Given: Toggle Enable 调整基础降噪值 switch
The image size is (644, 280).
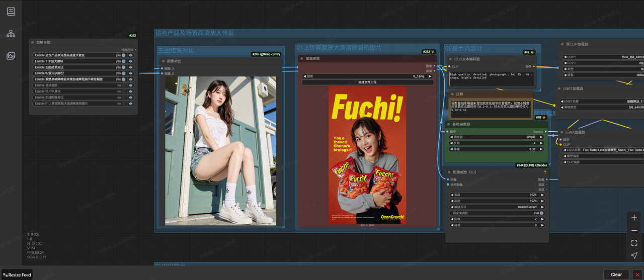Looking at the screenshot, I should point(124,79).
